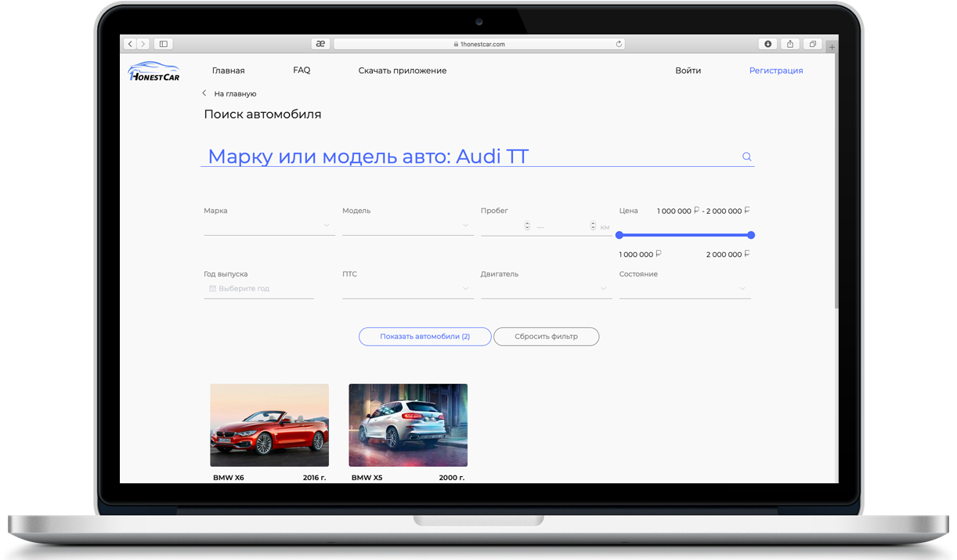The height and width of the screenshot is (560, 957).
Task: Click the Safari share icon
Action: [x=790, y=44]
